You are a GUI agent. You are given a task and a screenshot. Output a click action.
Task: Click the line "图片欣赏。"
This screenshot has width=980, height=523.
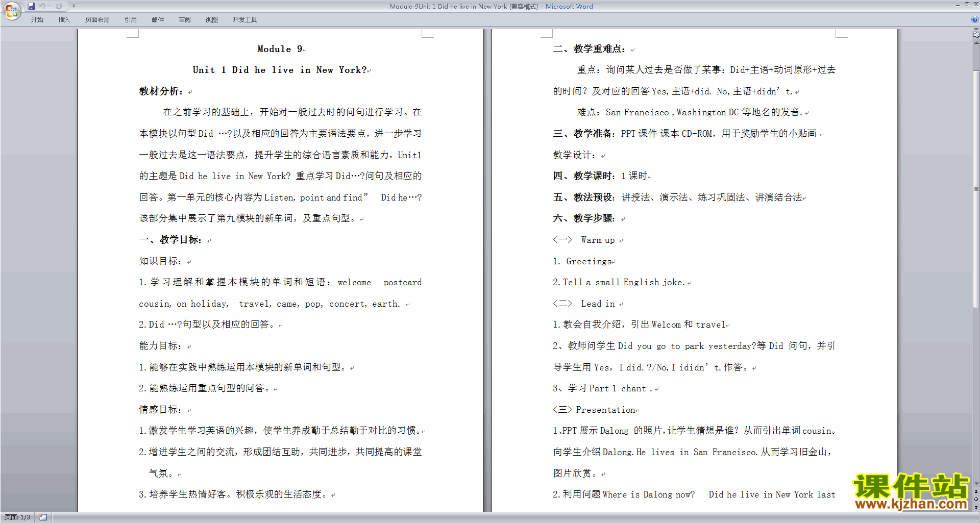click(x=577, y=474)
